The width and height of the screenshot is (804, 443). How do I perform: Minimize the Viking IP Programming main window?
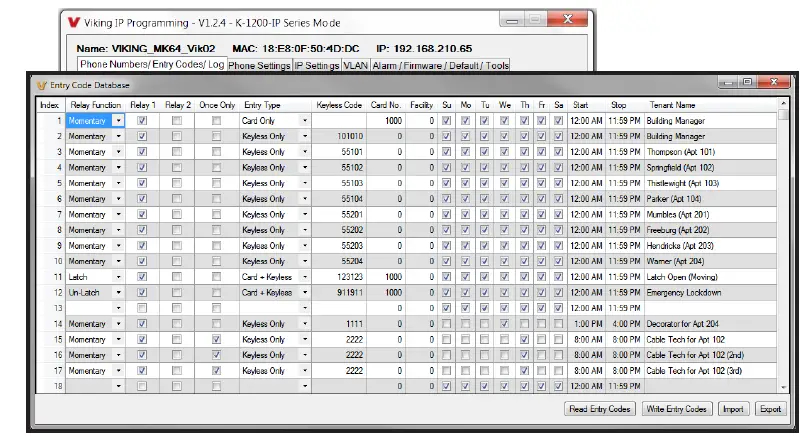click(511, 21)
